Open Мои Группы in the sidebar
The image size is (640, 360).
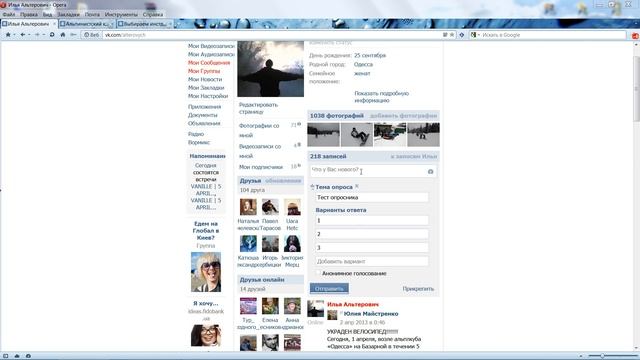(x=204, y=71)
